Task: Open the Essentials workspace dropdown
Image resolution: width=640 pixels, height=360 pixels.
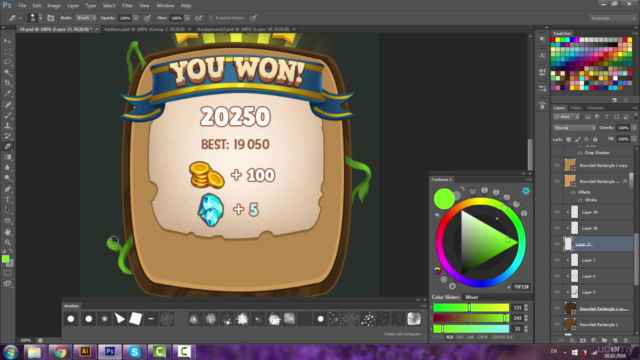Action: click(613, 18)
